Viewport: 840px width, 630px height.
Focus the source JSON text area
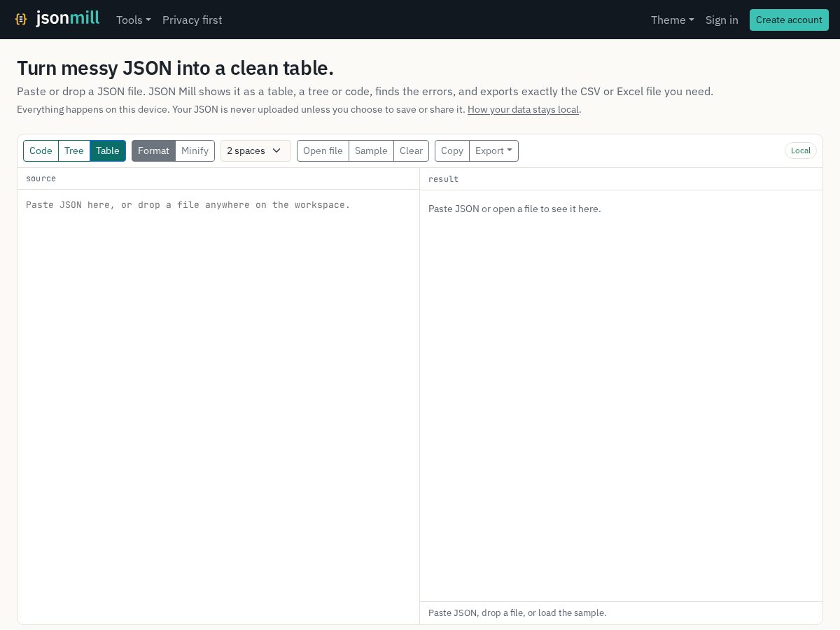tap(218, 406)
